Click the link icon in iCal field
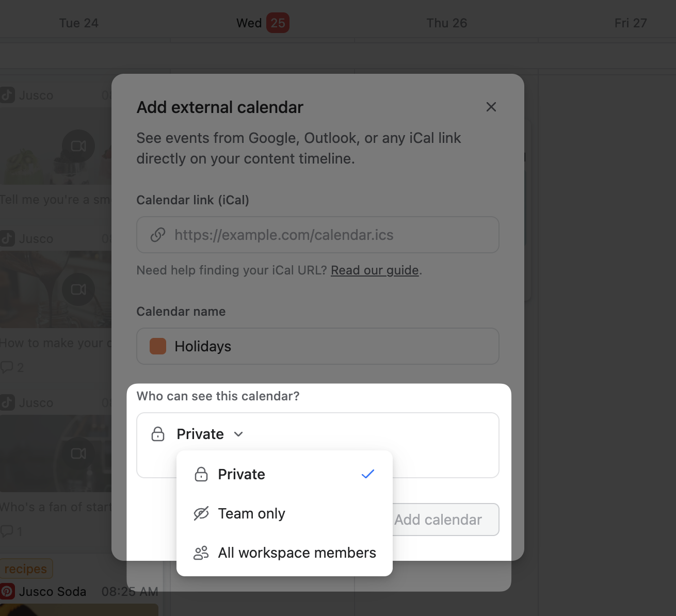Screen dimensions: 676x616 pos(157,235)
